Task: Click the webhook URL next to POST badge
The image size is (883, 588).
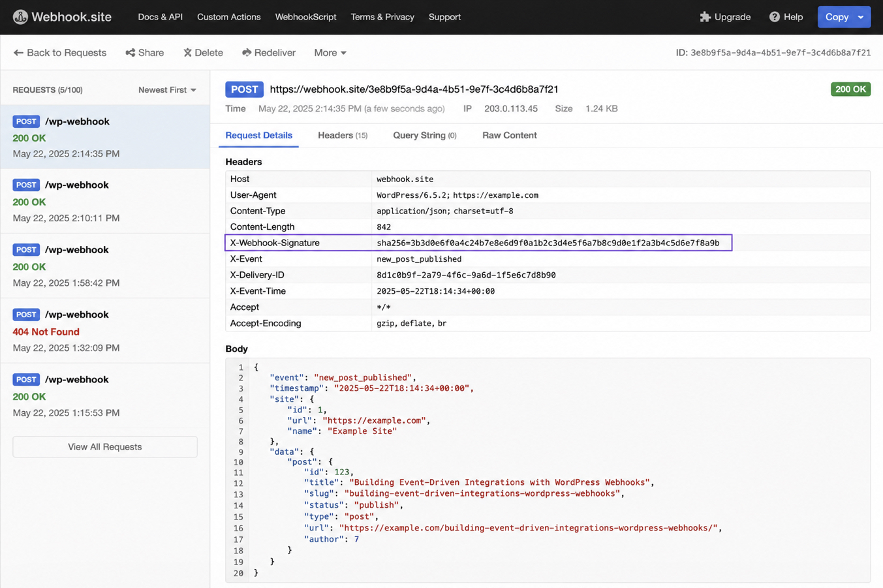Action: click(414, 89)
